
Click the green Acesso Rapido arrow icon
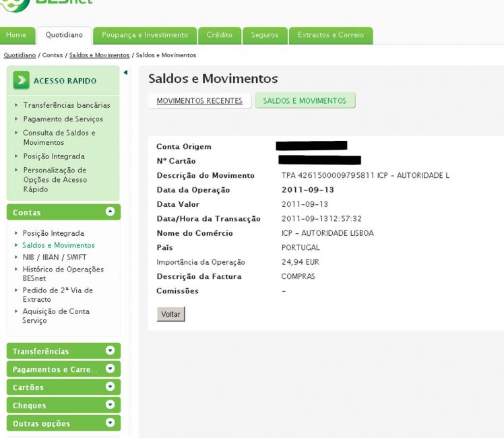click(21, 80)
